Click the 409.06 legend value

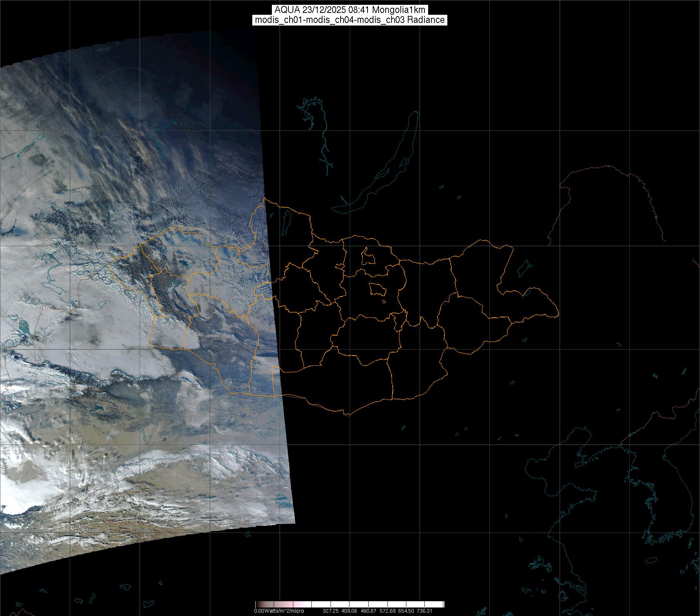tap(349, 611)
